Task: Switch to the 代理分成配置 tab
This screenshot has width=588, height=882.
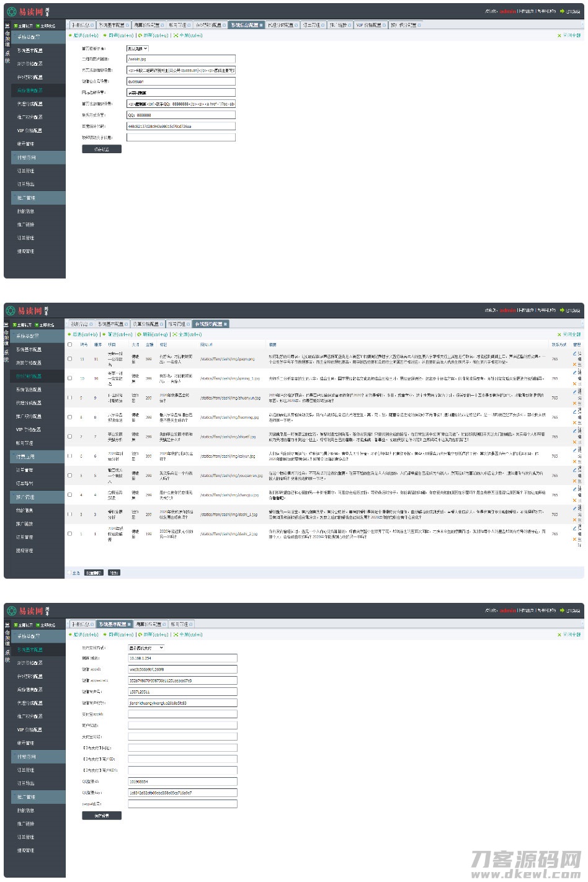Action: 280,25
